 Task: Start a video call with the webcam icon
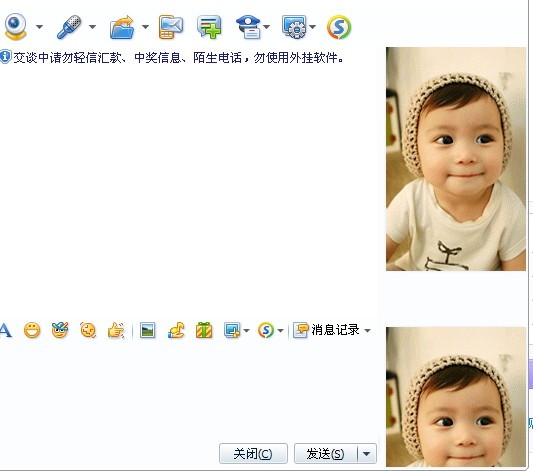pos(15,27)
